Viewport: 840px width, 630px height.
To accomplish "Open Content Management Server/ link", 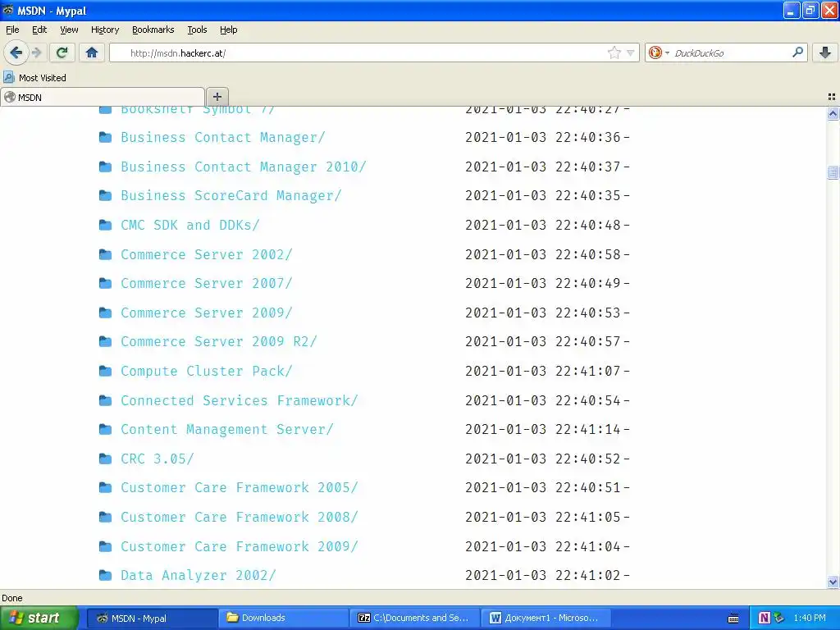I will (226, 430).
